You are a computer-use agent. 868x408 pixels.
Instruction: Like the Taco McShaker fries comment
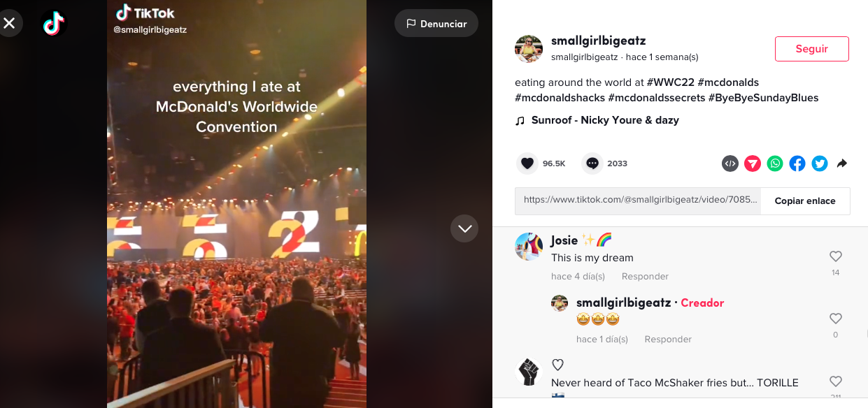(835, 381)
